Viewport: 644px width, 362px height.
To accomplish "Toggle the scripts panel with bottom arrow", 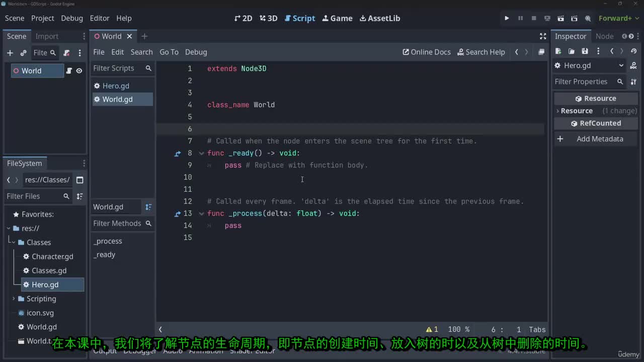I will [160, 329].
